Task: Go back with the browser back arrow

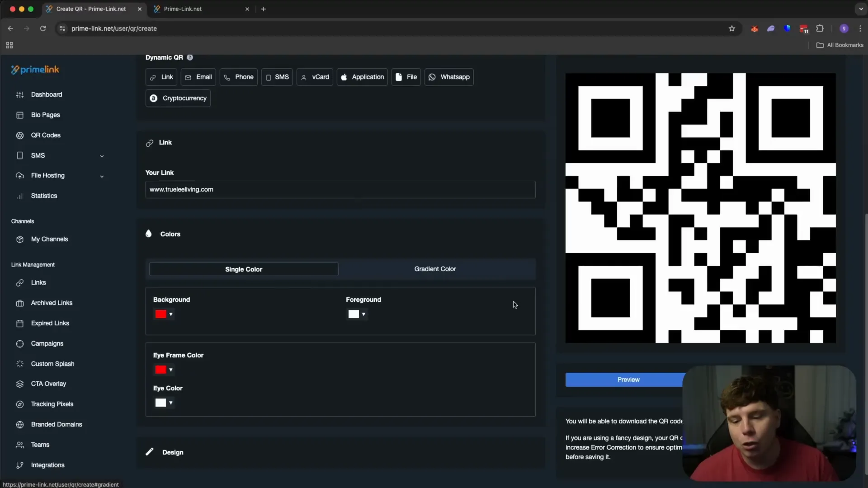Action: click(x=10, y=28)
